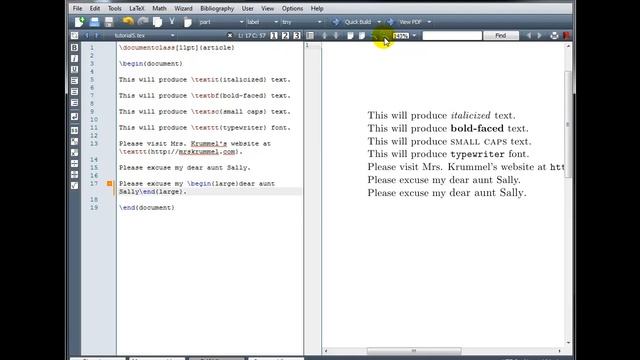This screenshot has width=640, height=360.
Task: Close the tutorial5.tex document tab
Action: pyautogui.click(x=230, y=36)
